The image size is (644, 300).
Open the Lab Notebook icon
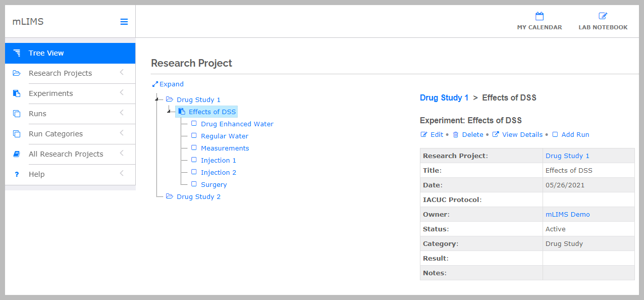click(603, 16)
